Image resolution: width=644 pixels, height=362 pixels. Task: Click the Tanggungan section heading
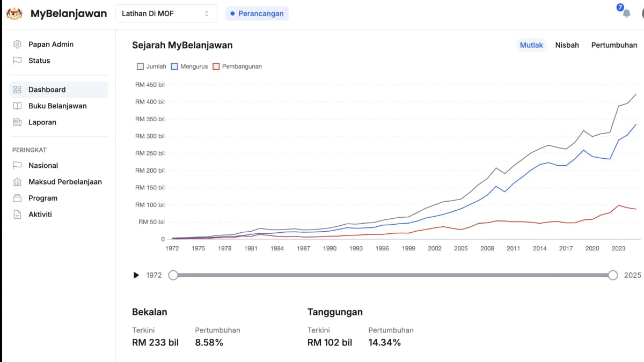[x=335, y=312]
